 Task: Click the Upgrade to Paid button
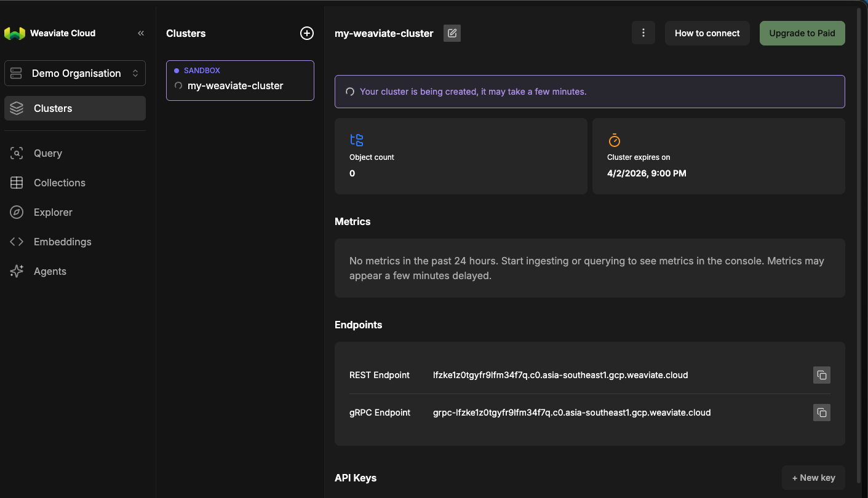802,33
